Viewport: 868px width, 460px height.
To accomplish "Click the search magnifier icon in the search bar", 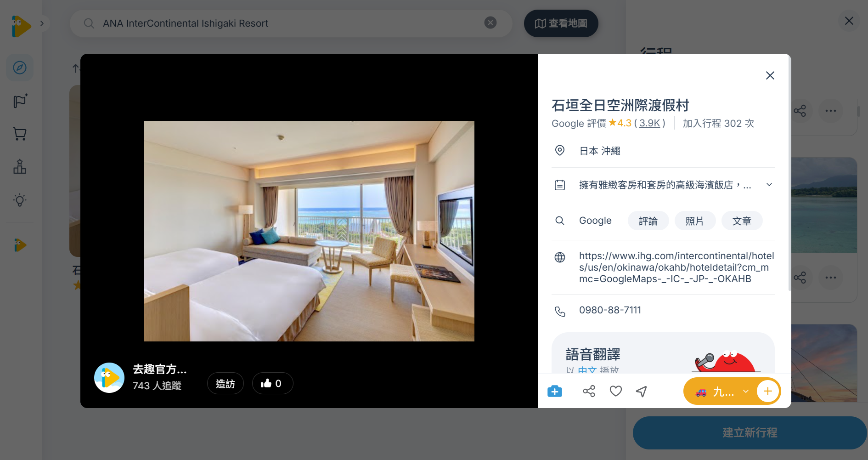I will 89,23.
